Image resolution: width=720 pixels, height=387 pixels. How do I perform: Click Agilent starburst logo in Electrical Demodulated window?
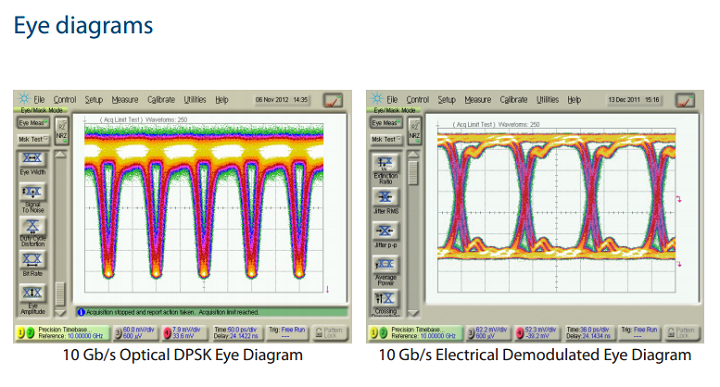click(x=377, y=99)
